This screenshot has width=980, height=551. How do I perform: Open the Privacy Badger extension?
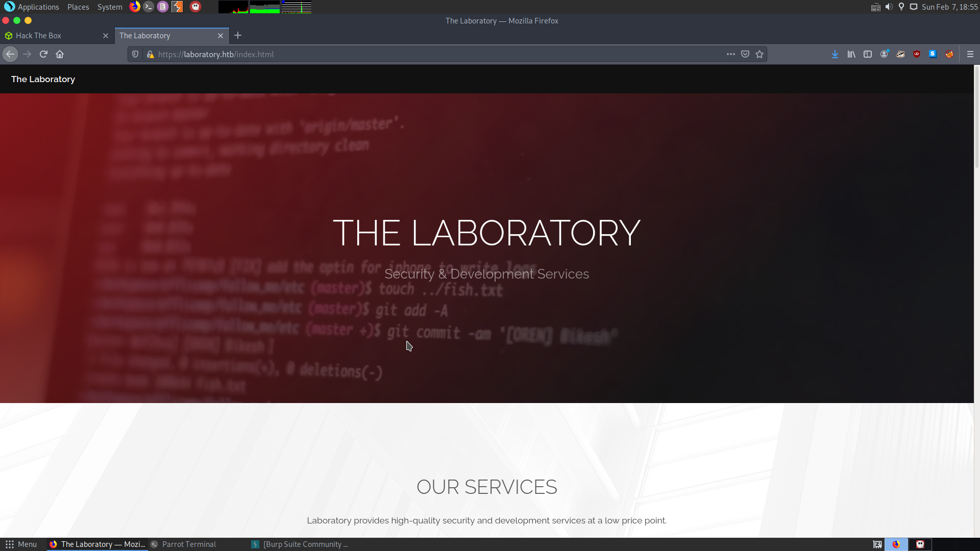tap(900, 54)
